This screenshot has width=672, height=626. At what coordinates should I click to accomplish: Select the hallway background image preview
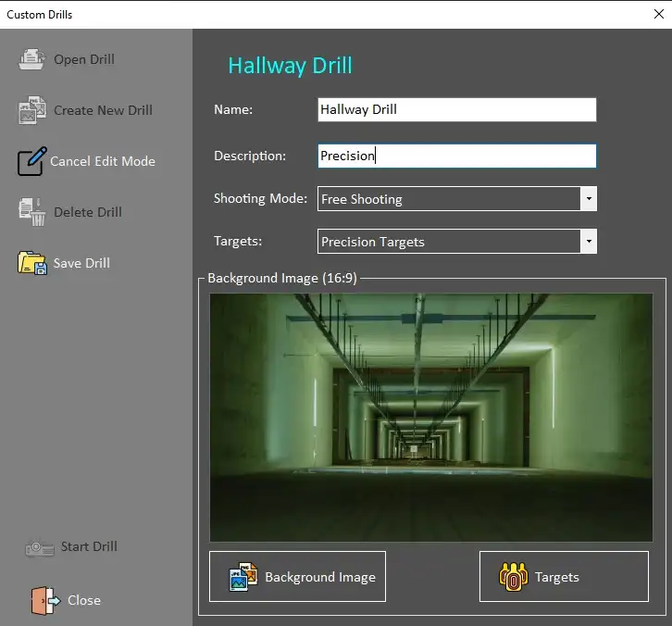click(x=430, y=418)
